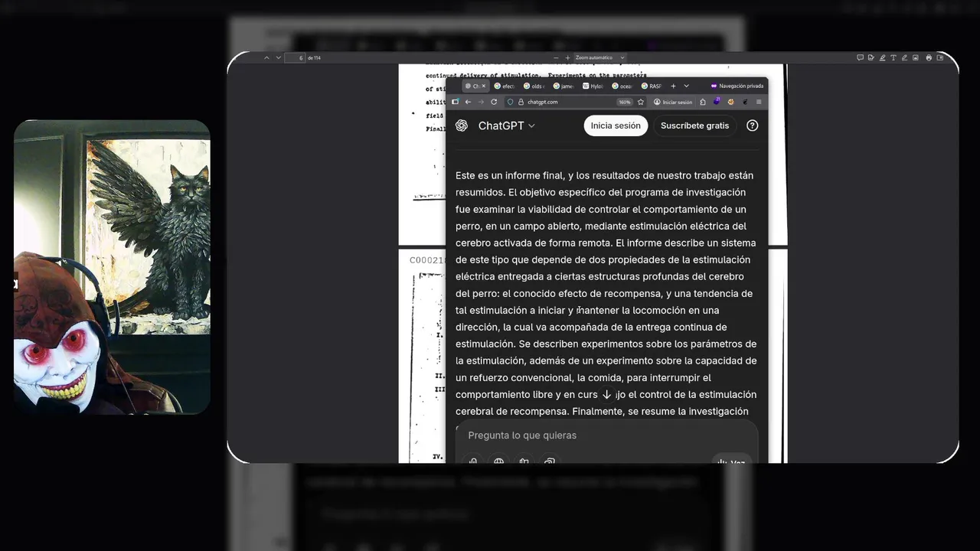Open the 'jame' Google tab

563,86
